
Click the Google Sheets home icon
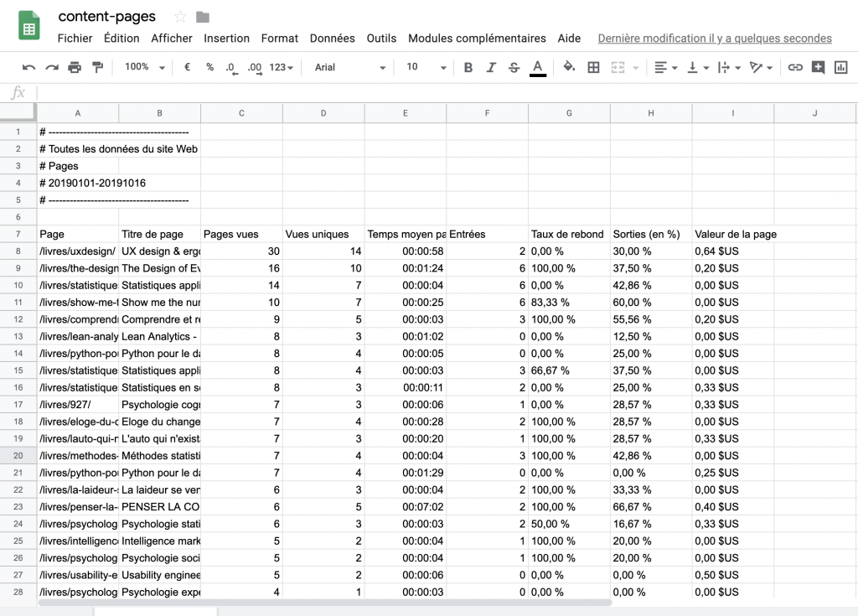29,26
